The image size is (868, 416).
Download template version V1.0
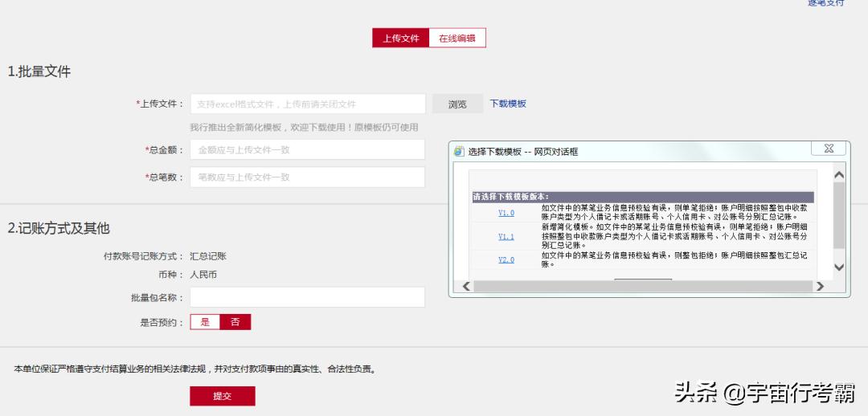(506, 213)
